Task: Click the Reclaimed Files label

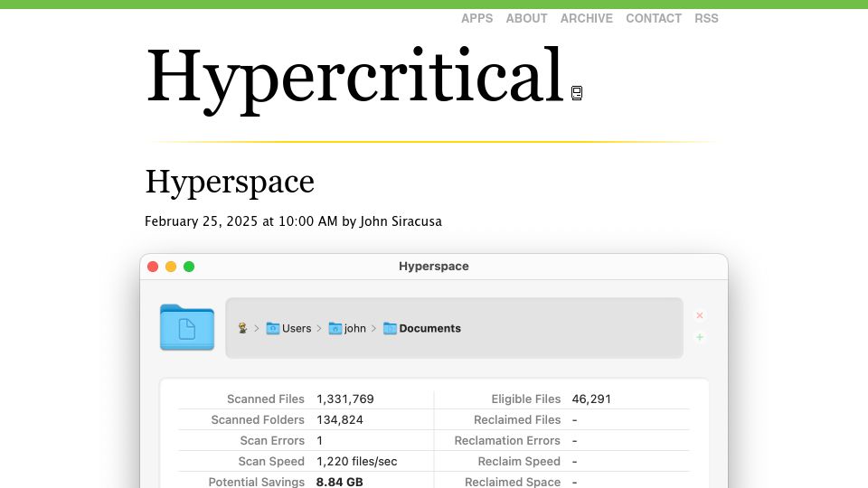Action: 517,420
